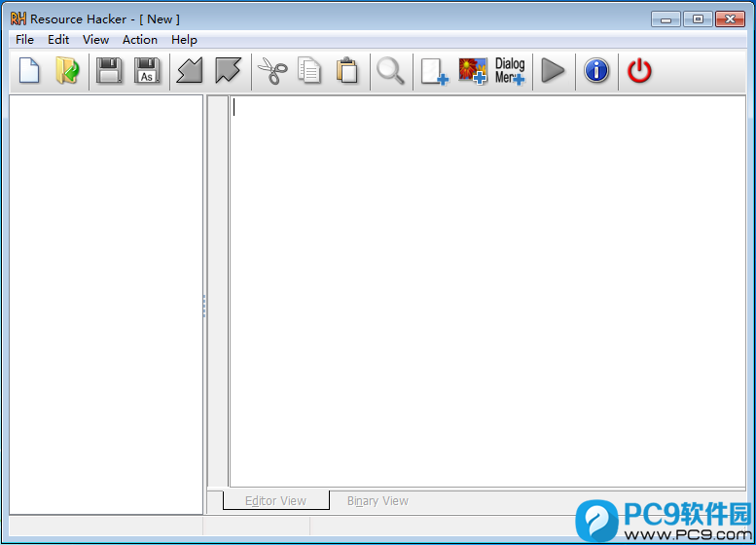Switch to the Binary View tab
Image resolution: width=756 pixels, height=545 pixels.
[x=378, y=501]
